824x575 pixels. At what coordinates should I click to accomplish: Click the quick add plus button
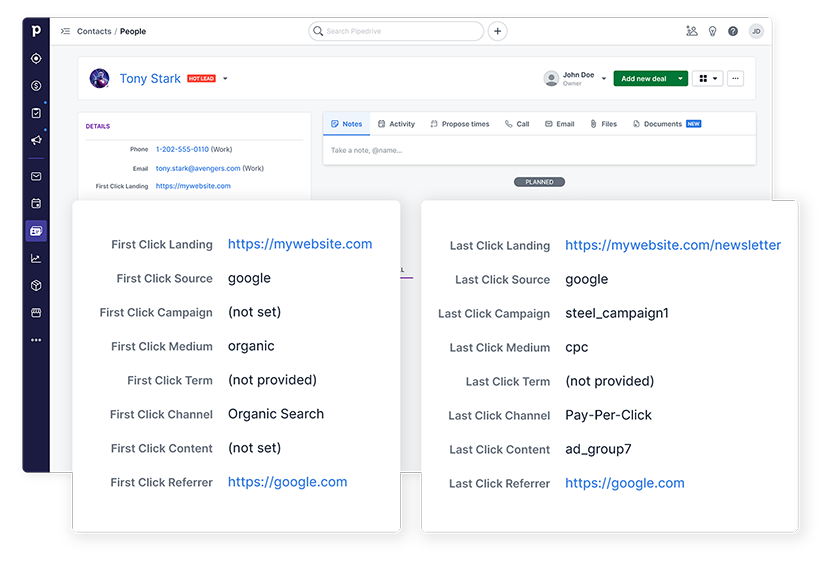[497, 31]
